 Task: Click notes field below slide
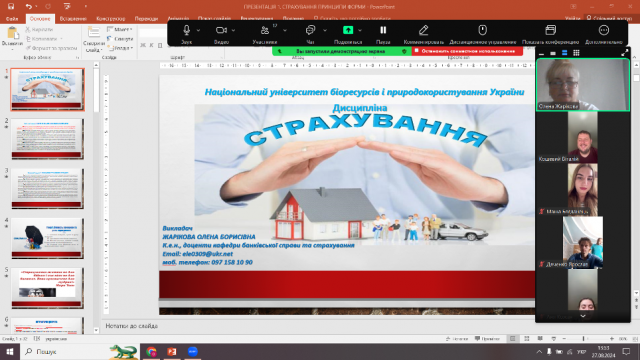318,326
